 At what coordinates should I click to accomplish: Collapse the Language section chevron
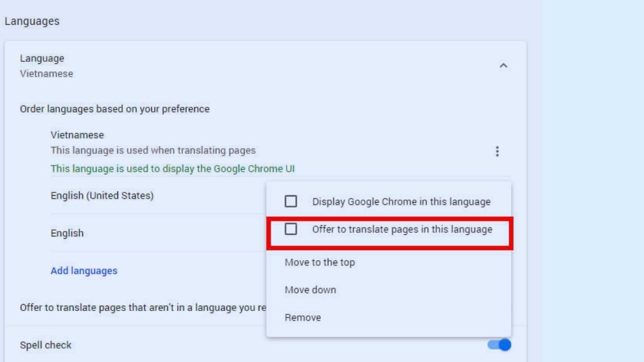click(503, 65)
